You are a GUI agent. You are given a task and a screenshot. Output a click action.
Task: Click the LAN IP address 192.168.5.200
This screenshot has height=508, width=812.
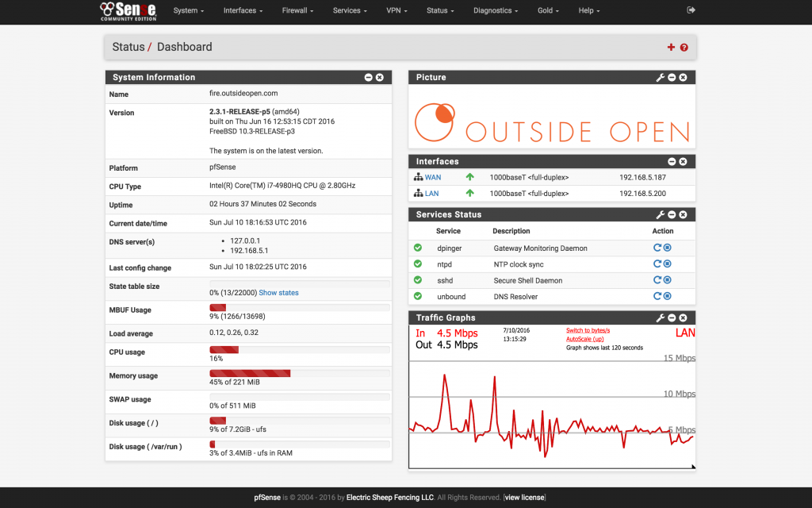[x=642, y=194]
